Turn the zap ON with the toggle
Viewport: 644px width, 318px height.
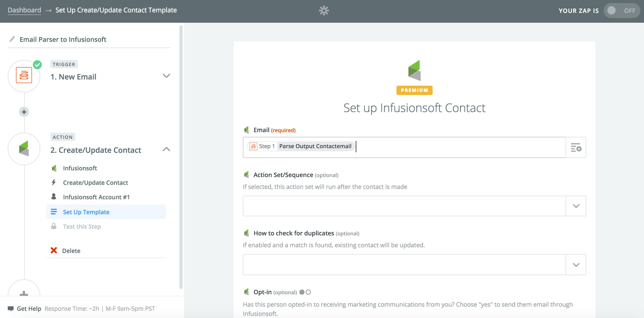pyautogui.click(x=622, y=11)
